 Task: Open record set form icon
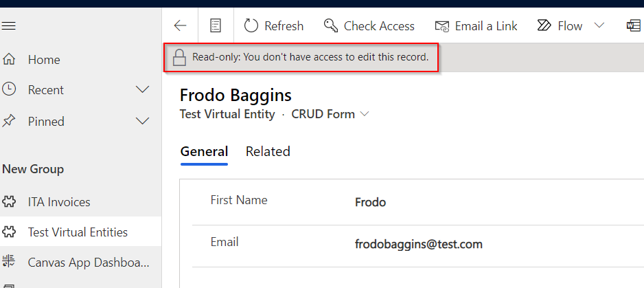[216, 26]
